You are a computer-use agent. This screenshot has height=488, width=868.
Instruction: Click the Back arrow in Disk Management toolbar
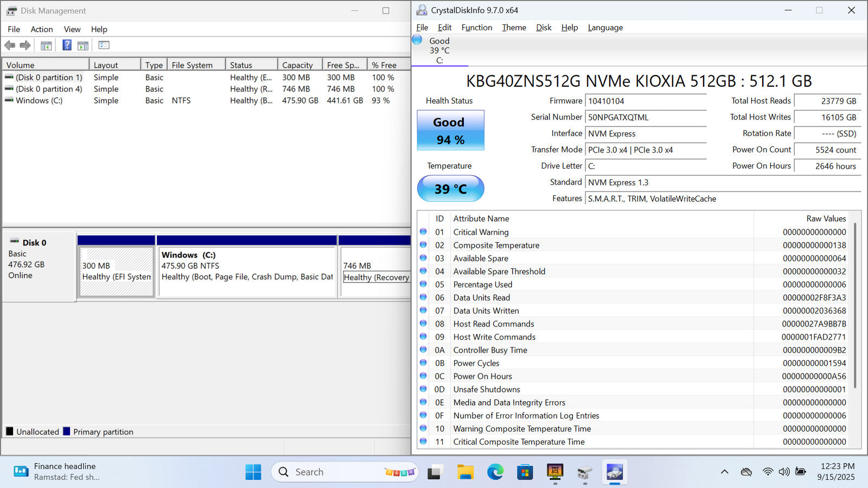tap(10, 46)
